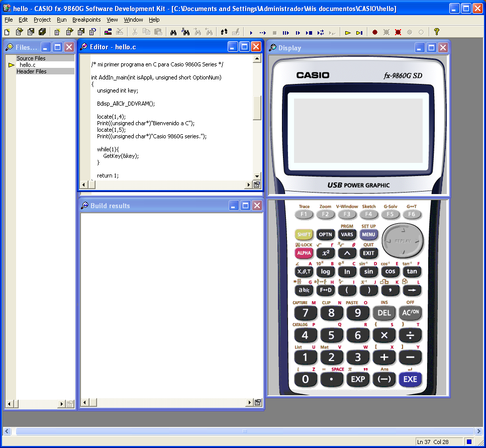Open the Run menu
Screen dimensions: 486x448
click(62, 20)
